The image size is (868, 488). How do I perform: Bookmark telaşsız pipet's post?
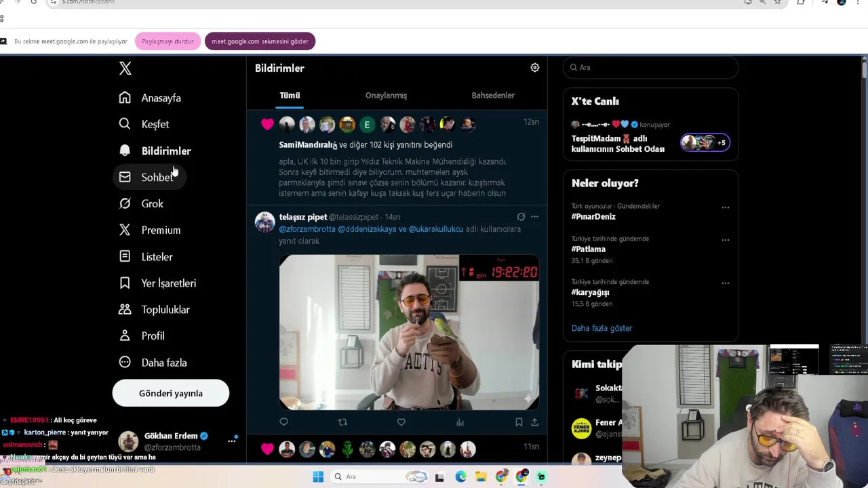pos(519,422)
